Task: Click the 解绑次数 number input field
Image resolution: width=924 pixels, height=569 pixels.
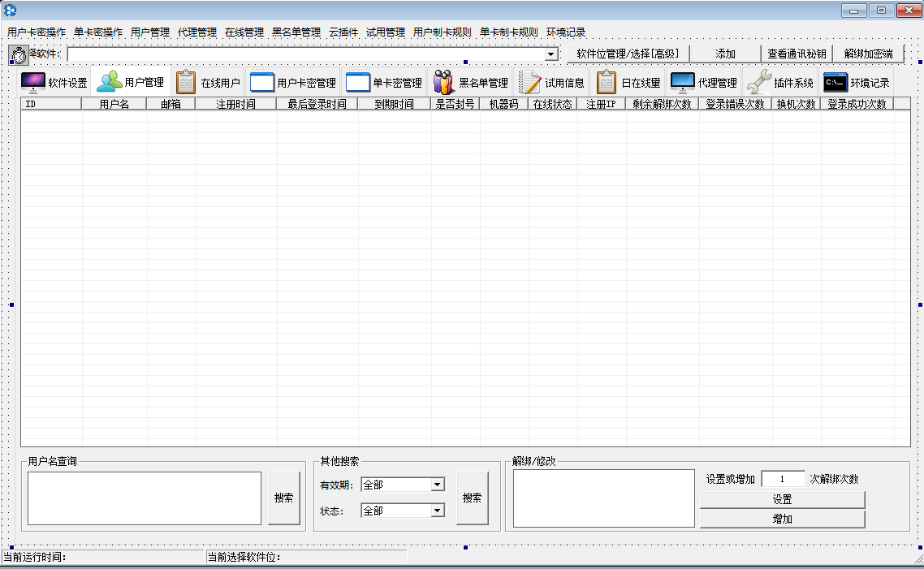Action: click(783, 479)
